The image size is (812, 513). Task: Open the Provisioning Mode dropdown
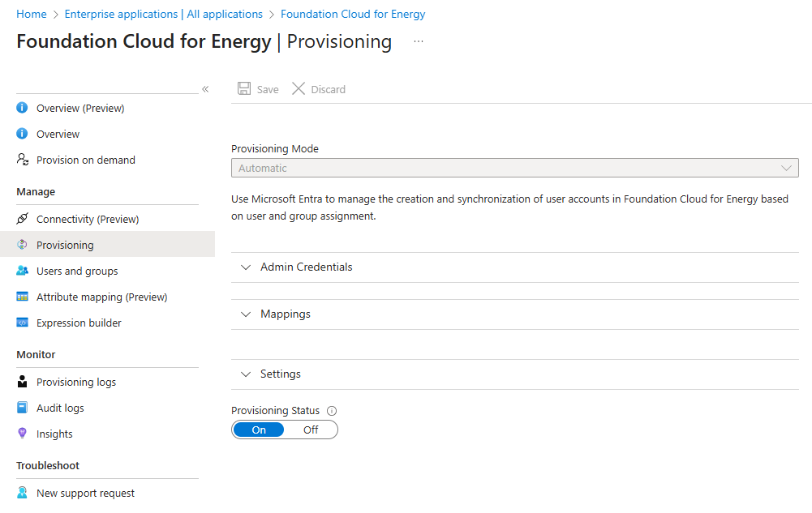515,168
